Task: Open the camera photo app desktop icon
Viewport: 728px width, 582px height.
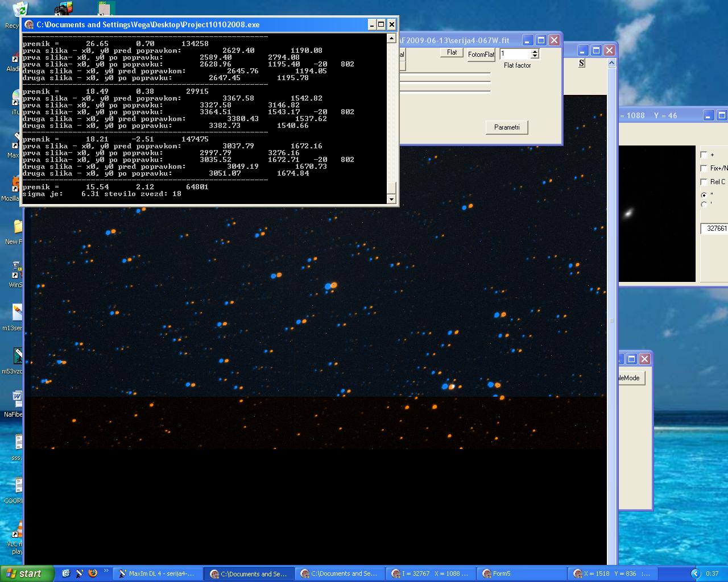Action: point(64,8)
